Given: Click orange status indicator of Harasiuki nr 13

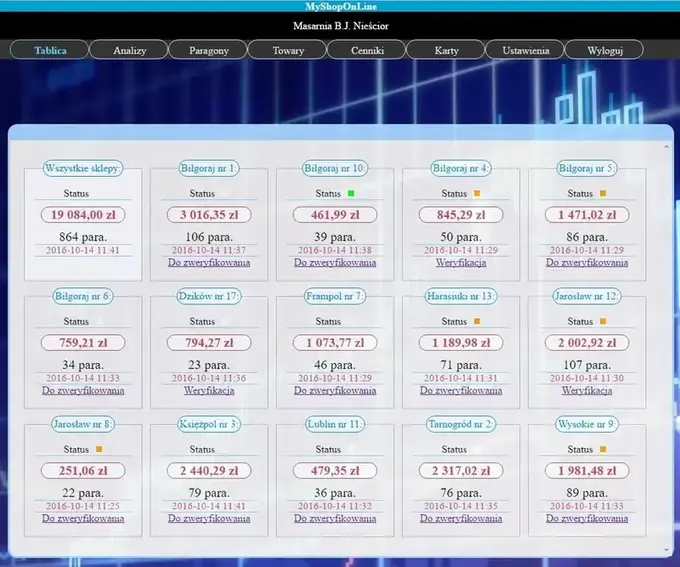Looking at the screenshot, I should [477, 321].
